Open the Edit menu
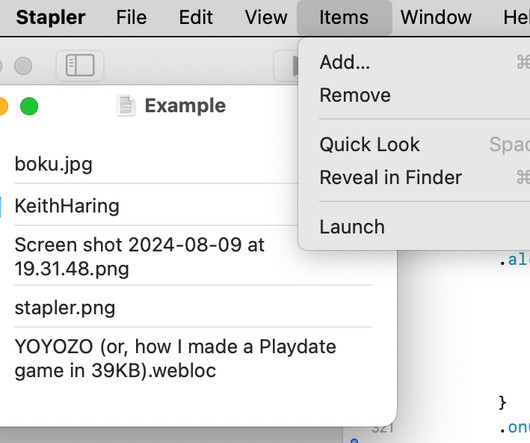 [x=196, y=18]
